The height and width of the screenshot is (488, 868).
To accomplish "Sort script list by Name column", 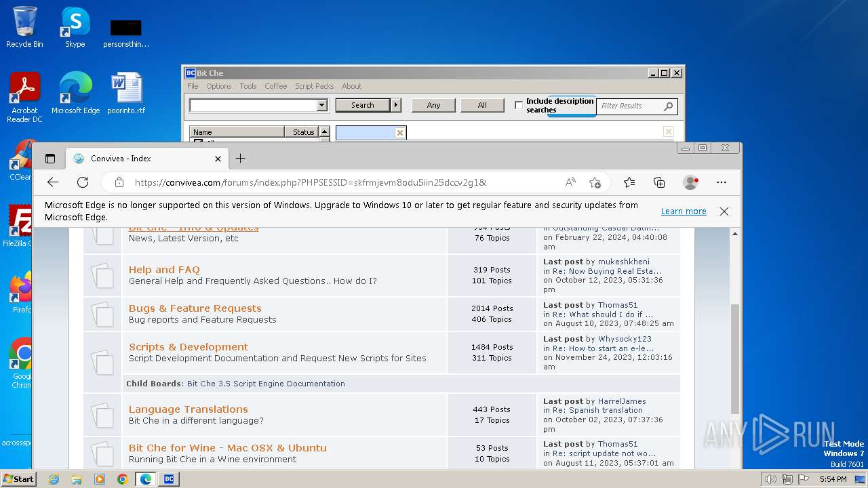I will point(237,132).
